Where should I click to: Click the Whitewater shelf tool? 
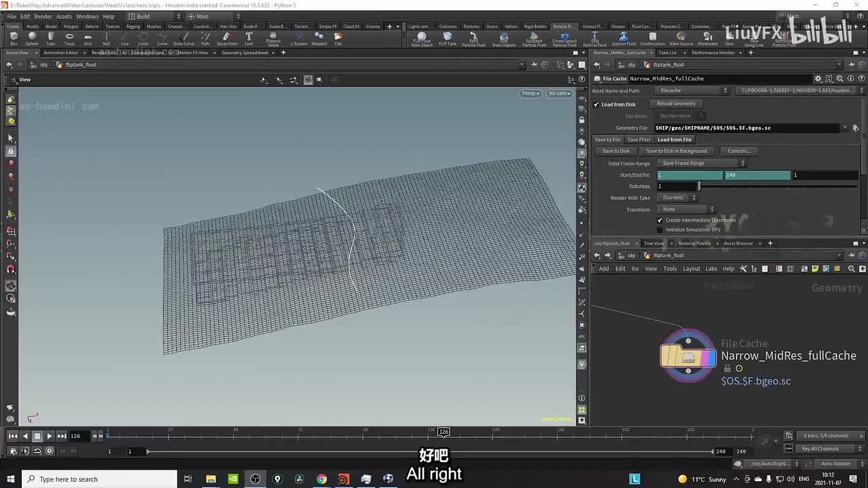click(x=708, y=39)
